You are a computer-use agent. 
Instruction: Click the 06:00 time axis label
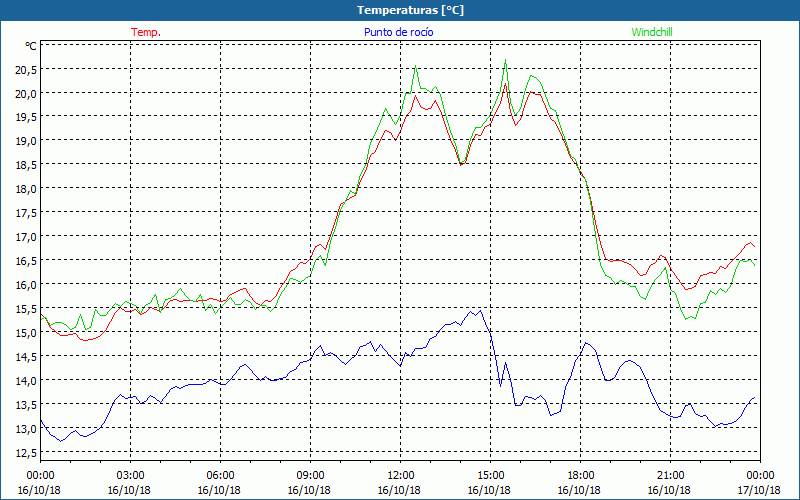coord(220,476)
